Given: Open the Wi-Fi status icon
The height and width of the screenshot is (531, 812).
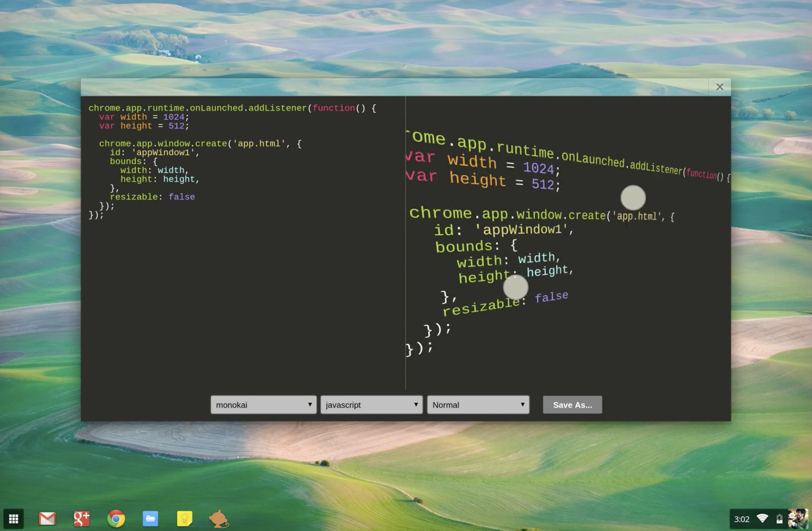Looking at the screenshot, I should click(762, 519).
